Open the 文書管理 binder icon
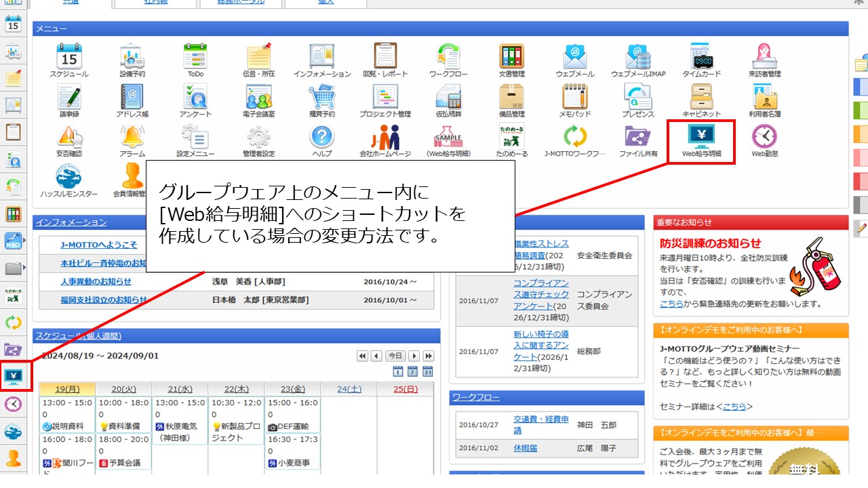 (x=512, y=60)
